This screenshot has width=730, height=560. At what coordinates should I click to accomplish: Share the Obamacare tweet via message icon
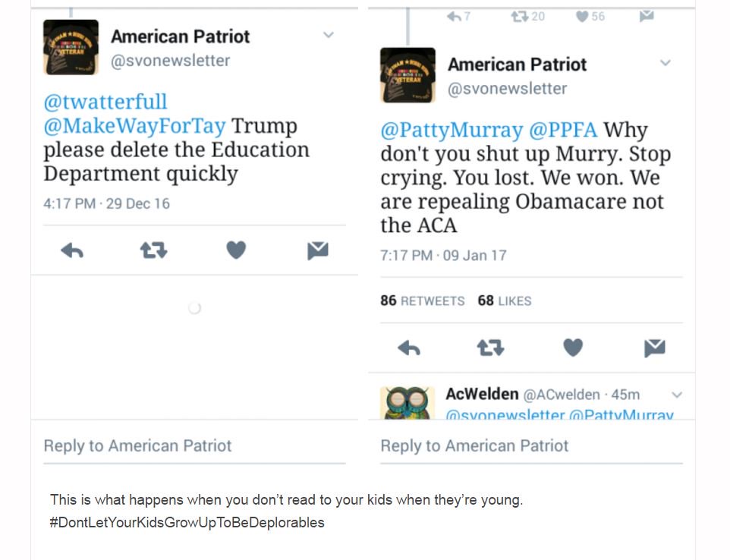coord(655,348)
